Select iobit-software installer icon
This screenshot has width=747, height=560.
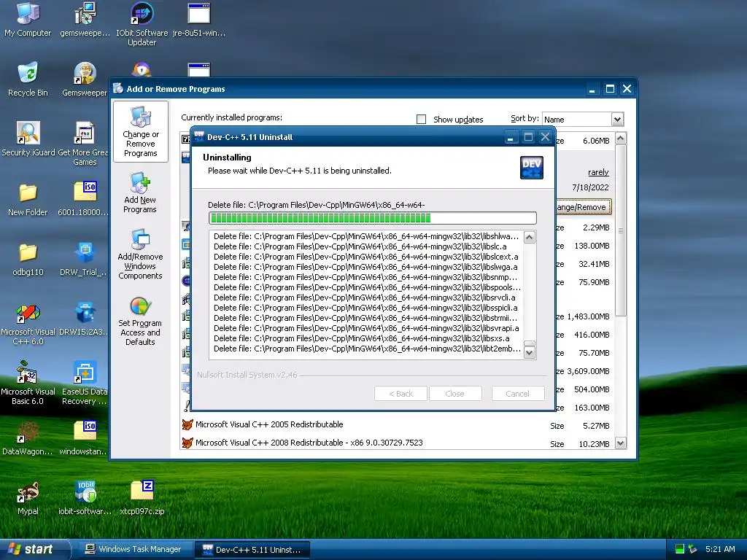click(85, 498)
